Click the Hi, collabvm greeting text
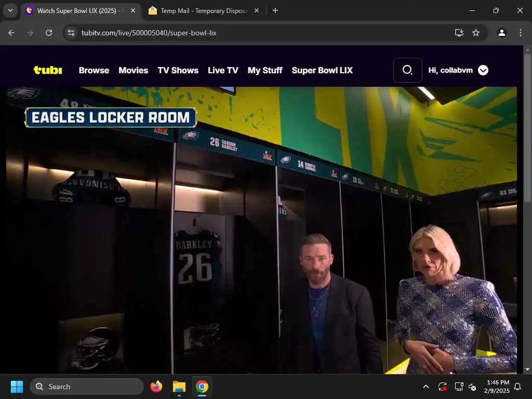Image resolution: width=532 pixels, height=399 pixels. point(450,70)
